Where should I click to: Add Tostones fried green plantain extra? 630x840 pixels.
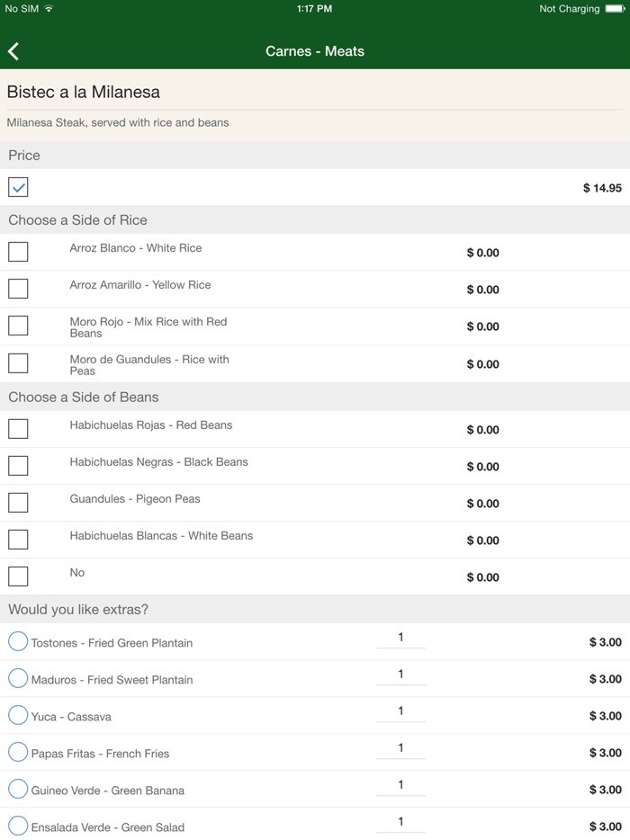pyautogui.click(x=18, y=641)
